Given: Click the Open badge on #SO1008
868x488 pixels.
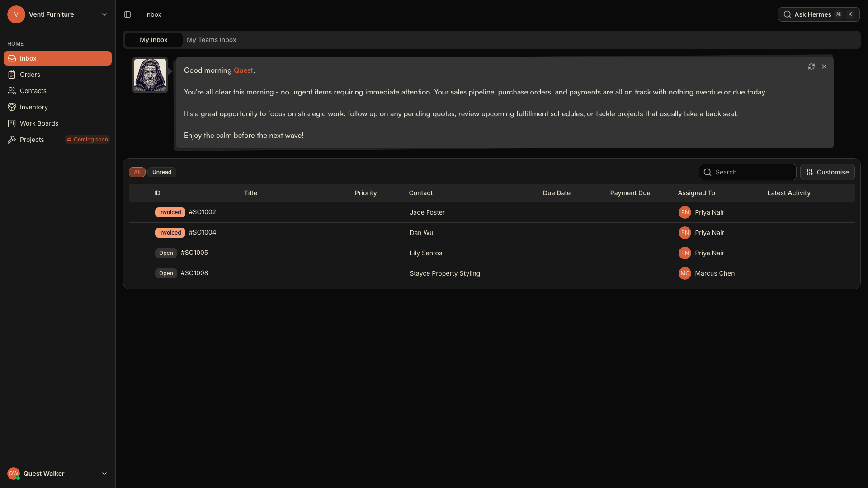Looking at the screenshot, I should 166,273.
